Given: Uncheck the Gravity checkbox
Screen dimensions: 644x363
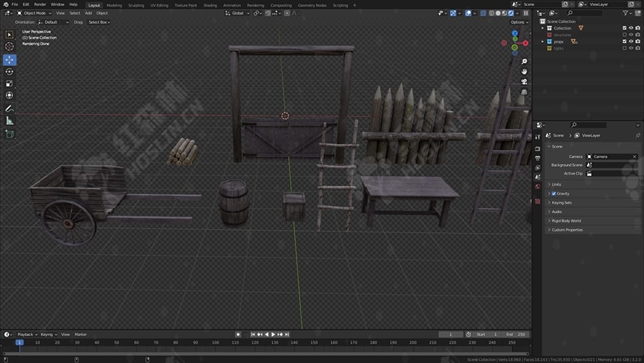Looking at the screenshot, I should point(554,194).
